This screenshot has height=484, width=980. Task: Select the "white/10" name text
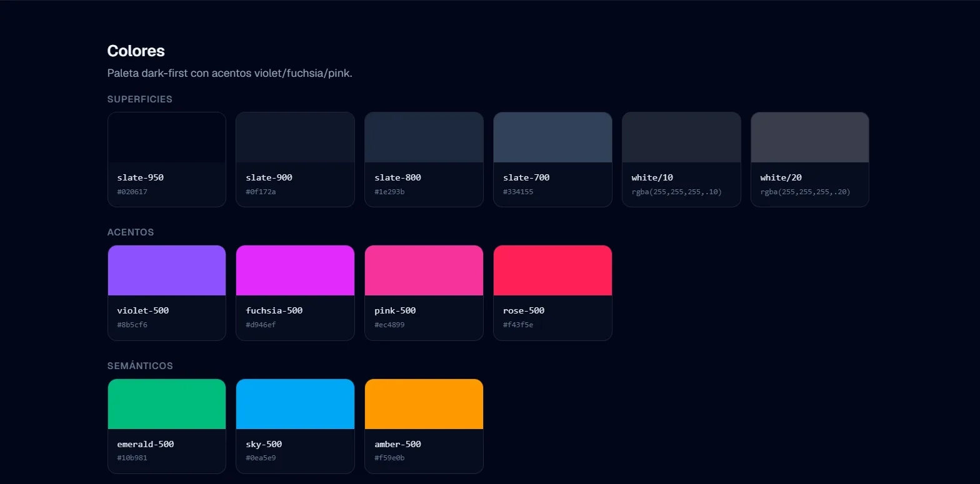652,177
